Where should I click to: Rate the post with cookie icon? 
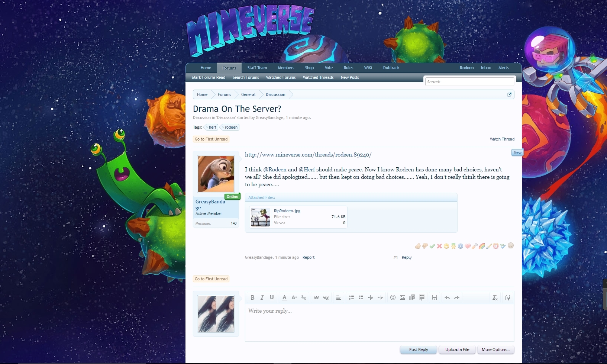point(511,245)
